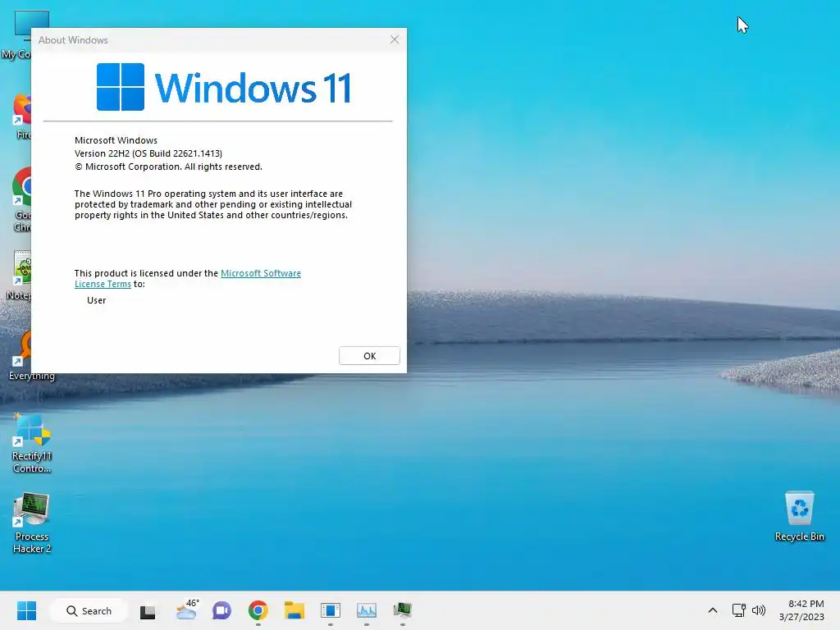Open File Explorer from the taskbar
This screenshot has width=840, height=630.
[x=294, y=610]
